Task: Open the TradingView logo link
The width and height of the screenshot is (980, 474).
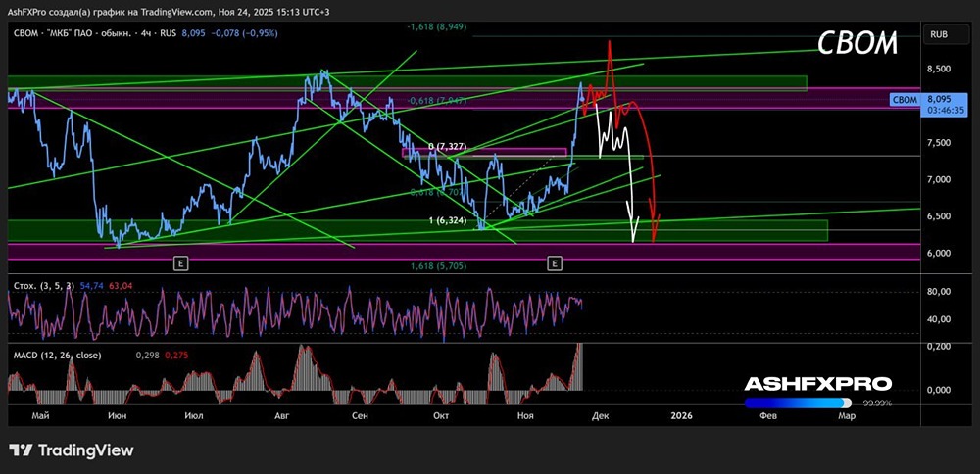Action: click(72, 450)
